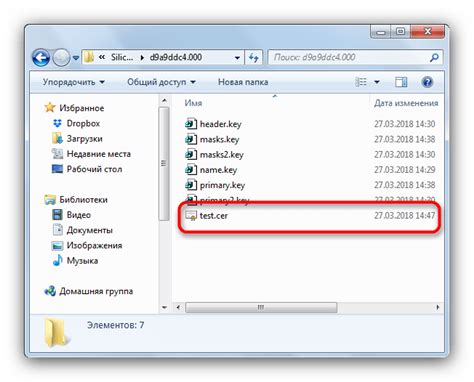Click the d9a9ddc4.000 breadcrumb segment
Screen dimensions: 474x382
[176, 57]
